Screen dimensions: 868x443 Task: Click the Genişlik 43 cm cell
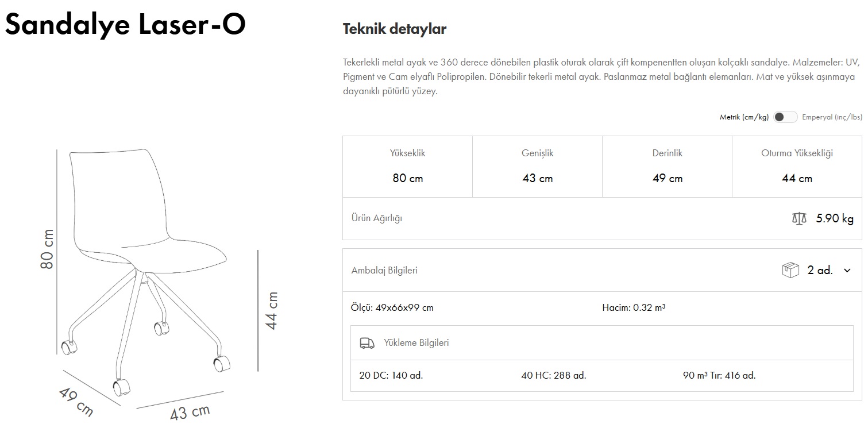click(x=537, y=167)
